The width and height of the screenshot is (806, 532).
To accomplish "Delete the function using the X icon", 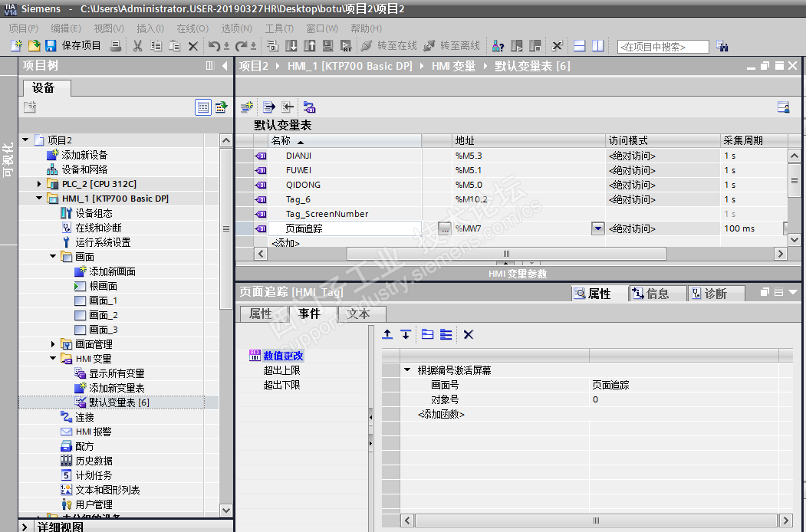I will click(469, 334).
